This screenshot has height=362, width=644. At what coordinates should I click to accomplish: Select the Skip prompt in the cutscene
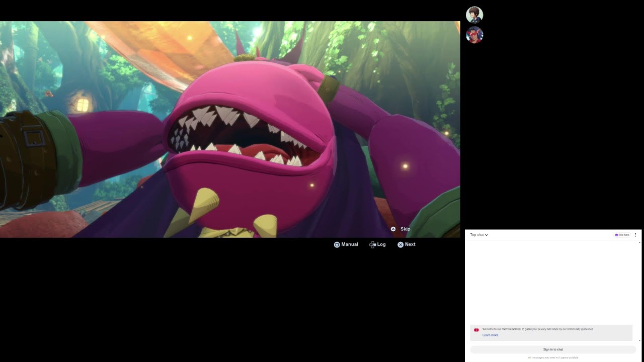(x=406, y=229)
